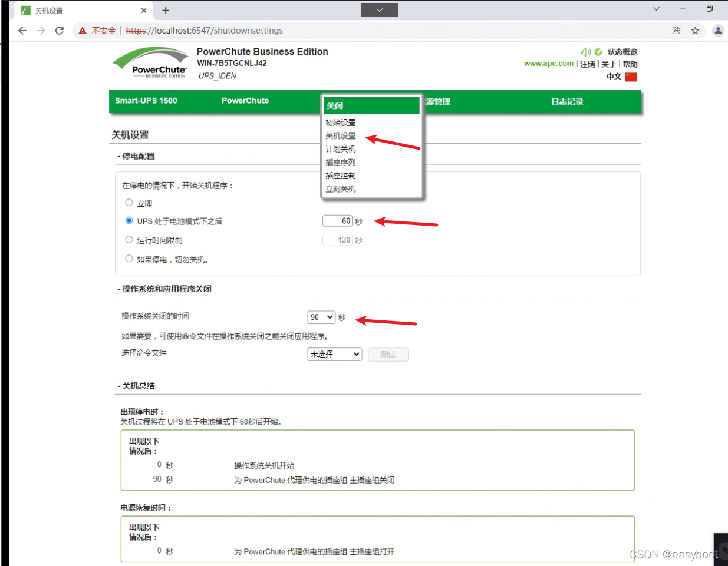Open 状态概览 status overview link
Viewport: 728px width, 566px height.
[622, 52]
